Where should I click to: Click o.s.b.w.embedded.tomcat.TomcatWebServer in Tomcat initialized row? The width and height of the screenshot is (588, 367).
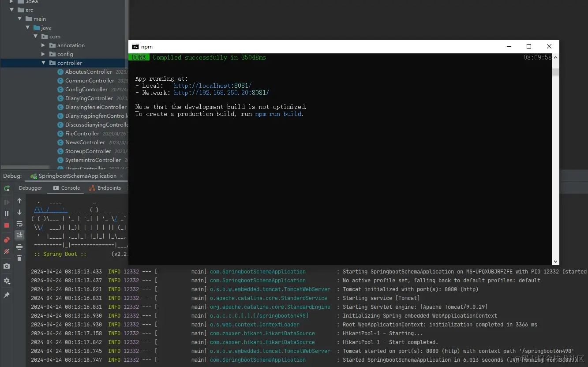(270, 289)
